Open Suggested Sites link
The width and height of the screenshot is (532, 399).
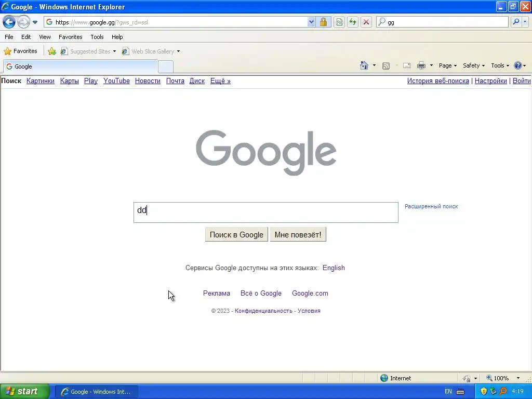(x=86, y=51)
